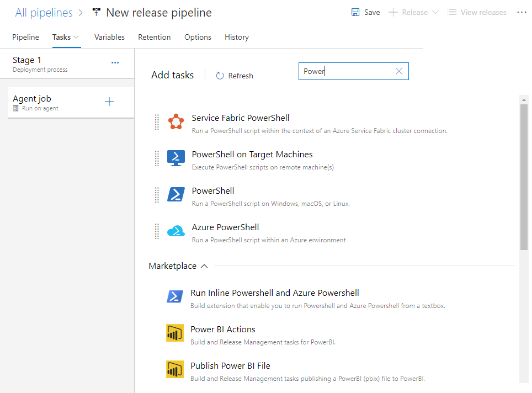The width and height of the screenshot is (532, 393).
Task: Clear the search box with X
Action: coord(399,71)
